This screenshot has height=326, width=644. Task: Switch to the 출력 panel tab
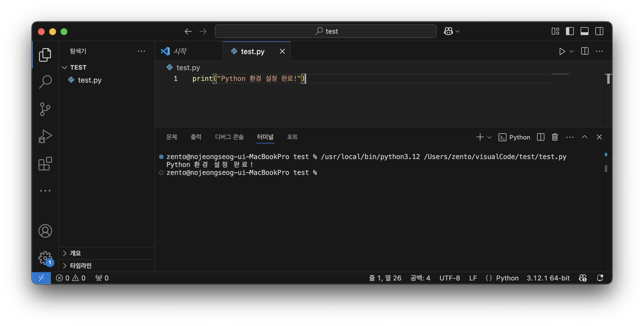[196, 137]
